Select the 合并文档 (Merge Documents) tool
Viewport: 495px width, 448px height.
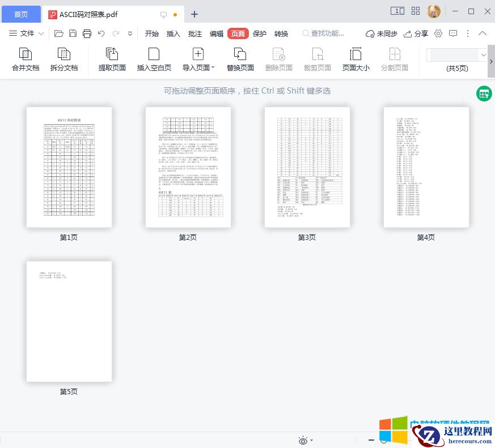[25, 60]
